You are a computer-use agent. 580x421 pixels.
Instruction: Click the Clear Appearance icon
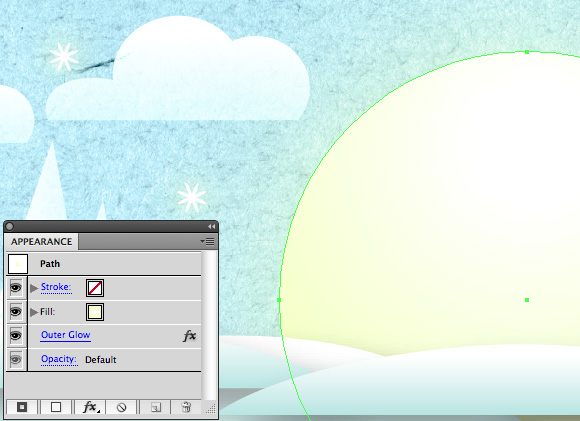coord(121,407)
